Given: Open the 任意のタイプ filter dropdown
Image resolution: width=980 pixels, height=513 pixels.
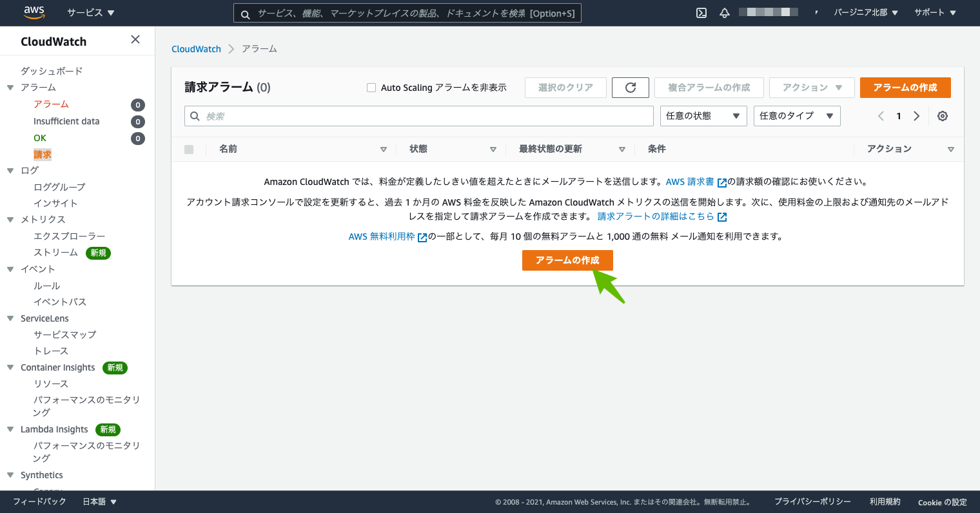Looking at the screenshot, I should pyautogui.click(x=797, y=116).
